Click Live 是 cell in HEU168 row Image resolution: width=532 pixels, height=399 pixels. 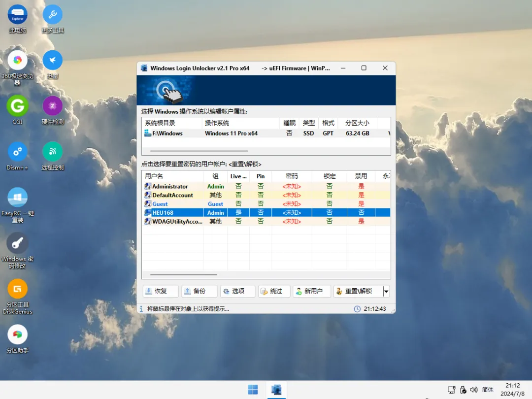[238, 213]
